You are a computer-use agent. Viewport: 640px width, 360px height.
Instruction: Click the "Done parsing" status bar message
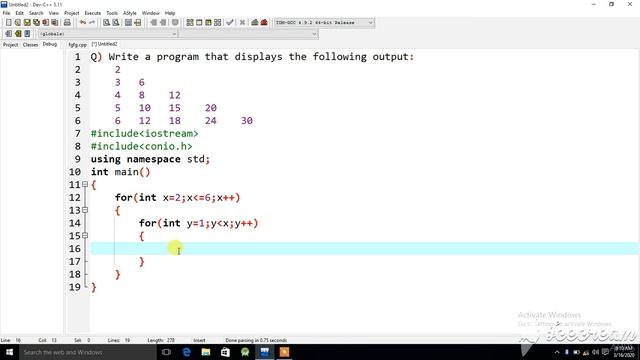[x=256, y=340]
